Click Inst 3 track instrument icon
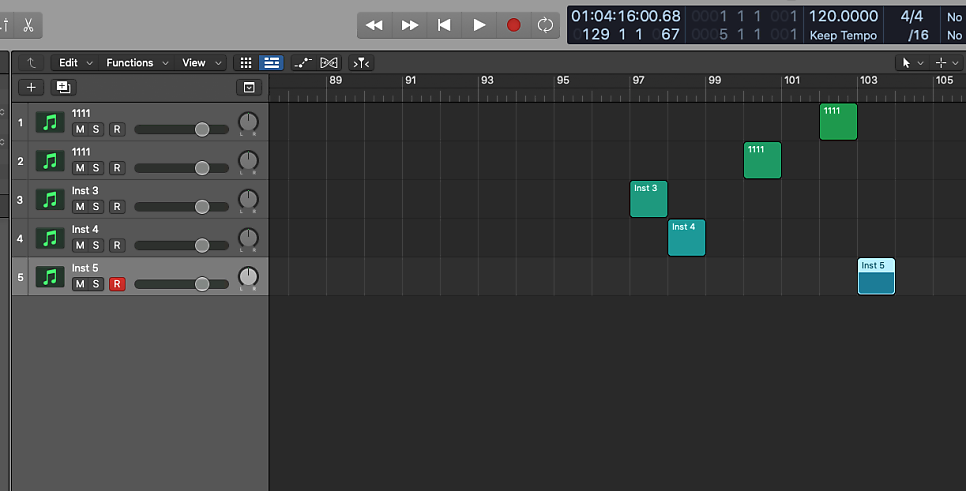The height and width of the screenshot is (491, 966). 50,200
